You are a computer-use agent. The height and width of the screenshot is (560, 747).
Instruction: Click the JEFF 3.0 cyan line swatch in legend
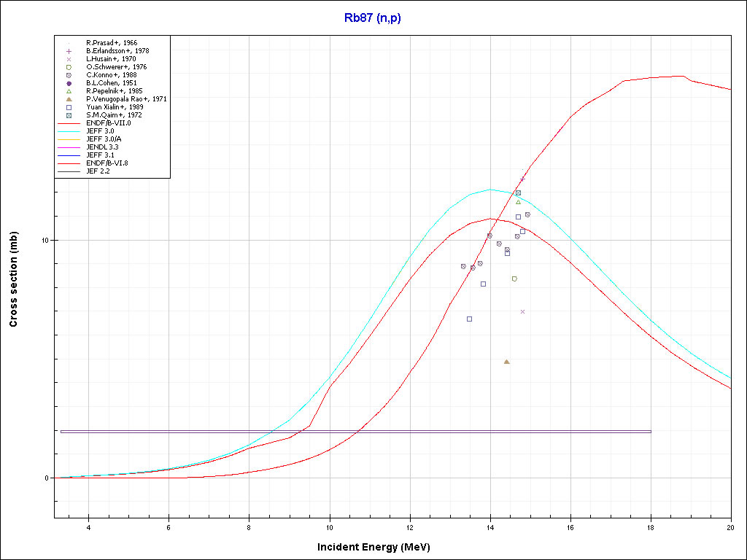coord(69,131)
